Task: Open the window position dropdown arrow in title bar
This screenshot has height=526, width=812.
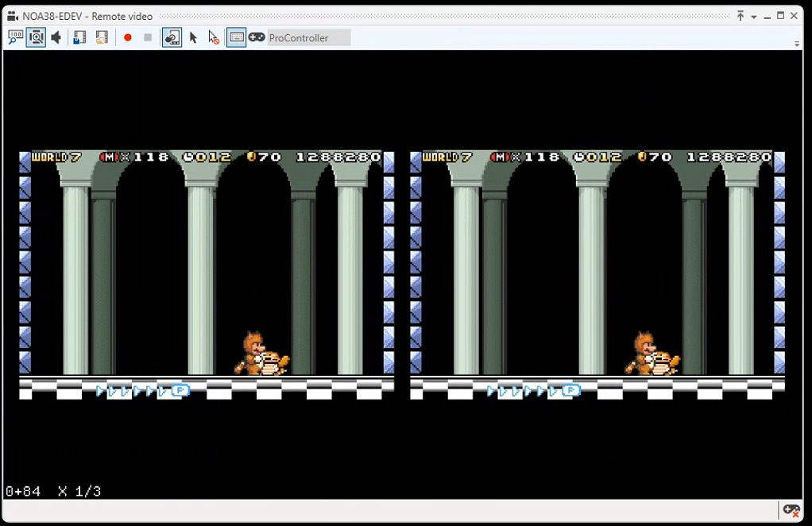Action: click(753, 17)
